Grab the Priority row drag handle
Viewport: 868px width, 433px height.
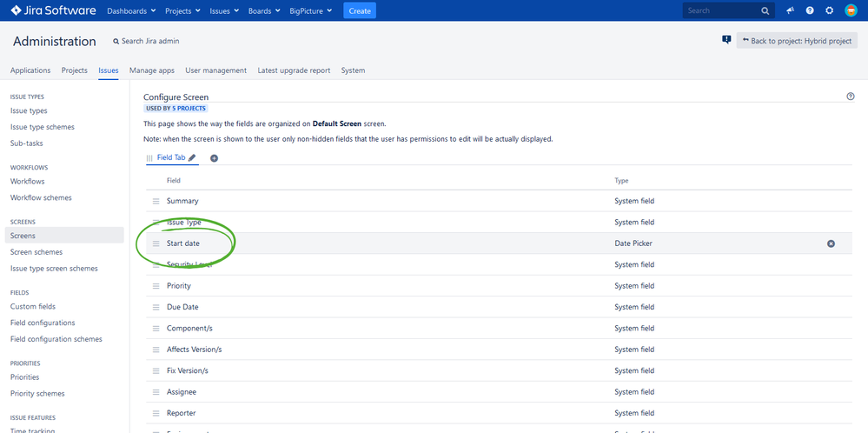point(156,286)
